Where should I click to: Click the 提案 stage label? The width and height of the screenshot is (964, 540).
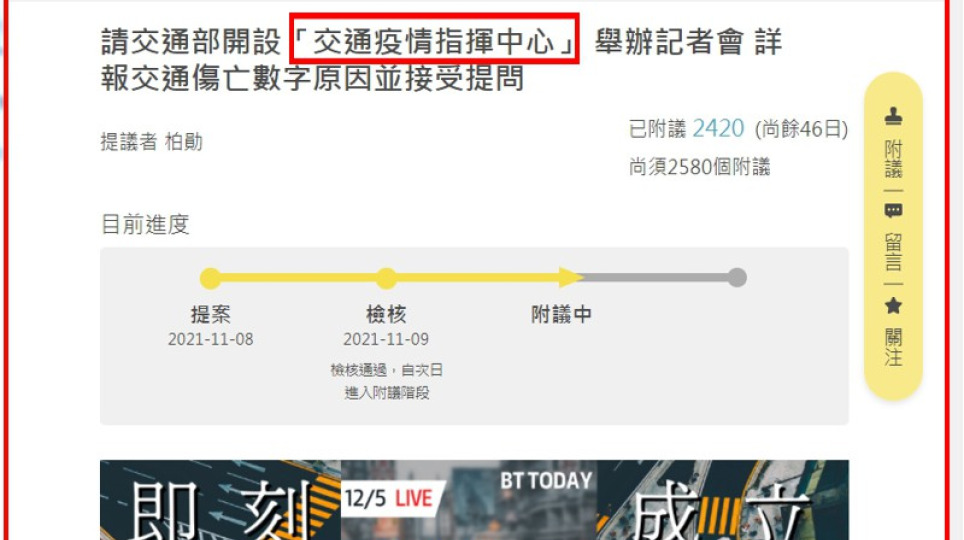click(x=210, y=314)
